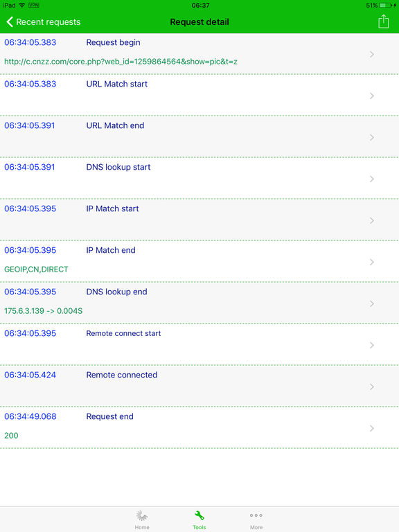Select the GEOIP,CN,DIRECT rule text
Screen dimensions: 399x532
coord(36,269)
